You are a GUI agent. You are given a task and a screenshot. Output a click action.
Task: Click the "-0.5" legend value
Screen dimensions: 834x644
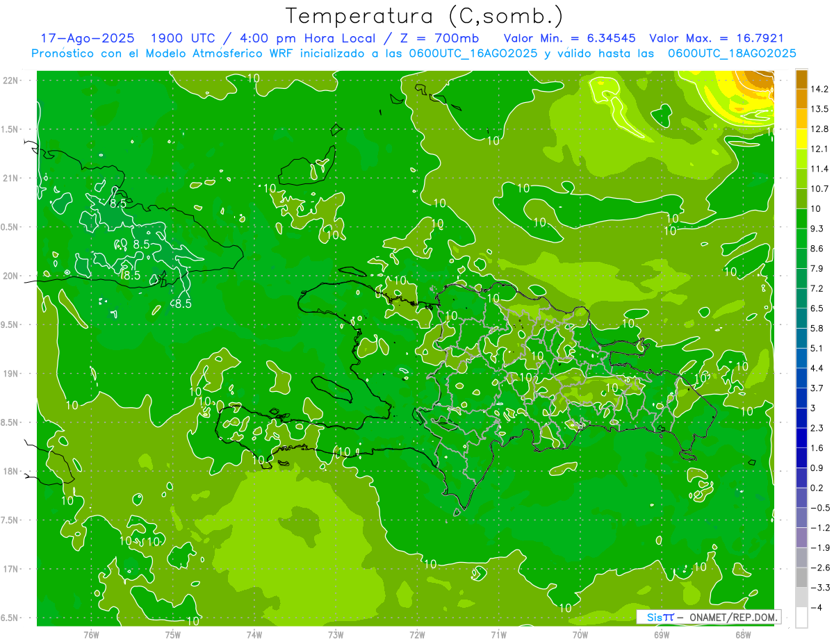click(x=819, y=507)
